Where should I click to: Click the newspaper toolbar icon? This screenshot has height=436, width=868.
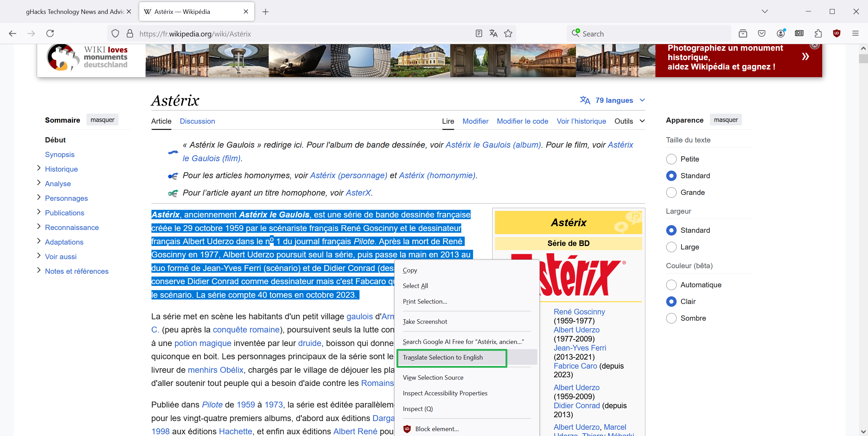[x=799, y=33]
